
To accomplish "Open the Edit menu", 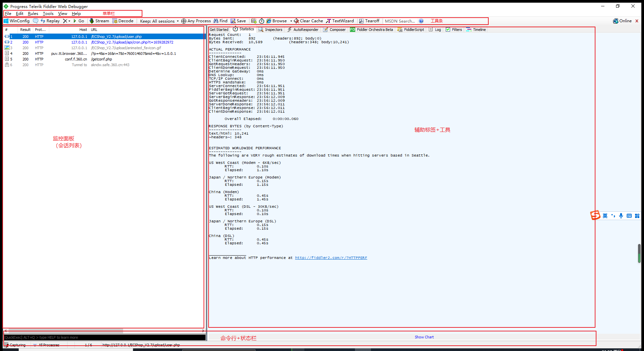I will click(20, 14).
